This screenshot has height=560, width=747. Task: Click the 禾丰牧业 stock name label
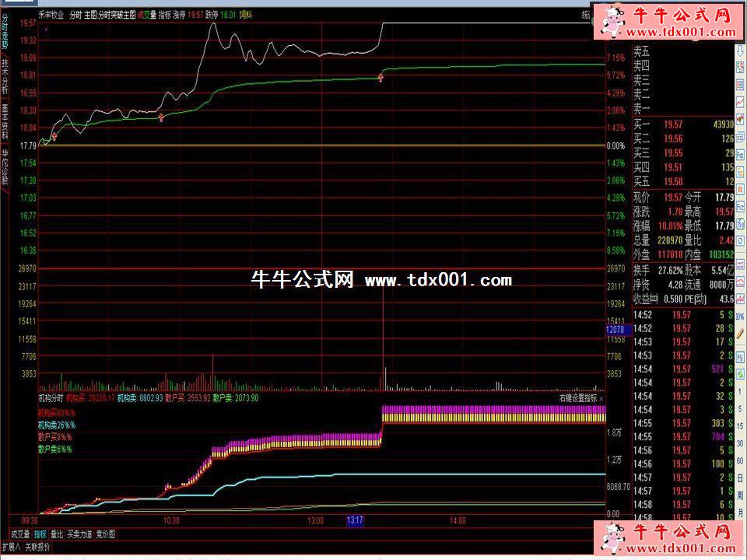(51, 14)
